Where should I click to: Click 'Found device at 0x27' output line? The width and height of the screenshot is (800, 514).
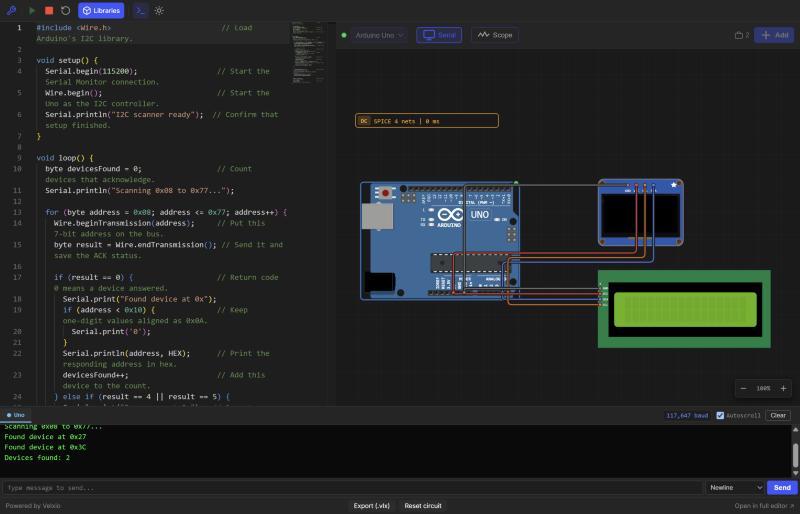tap(45, 437)
